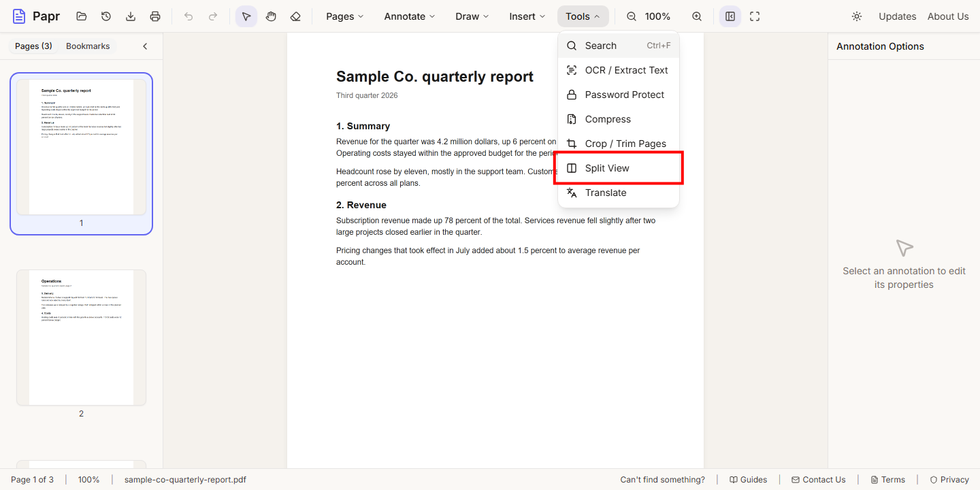Download the document using the download icon
This screenshot has height=490, width=980.
tap(131, 16)
